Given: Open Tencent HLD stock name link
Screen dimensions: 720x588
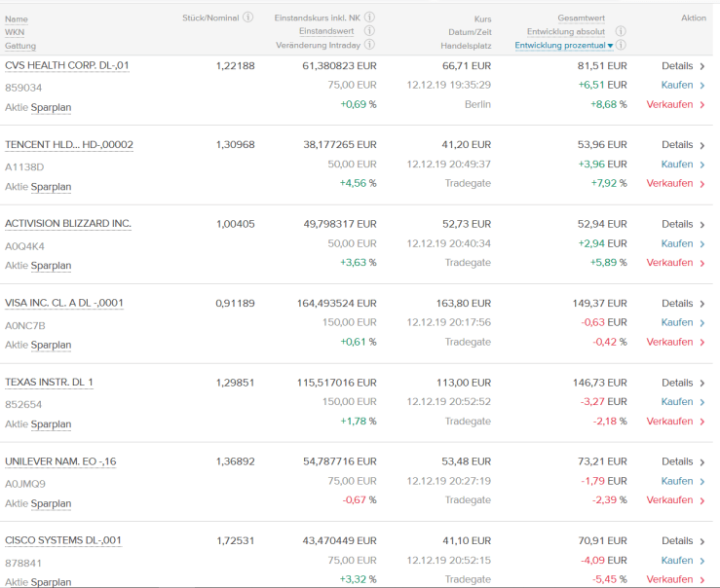Looking at the screenshot, I should point(69,145).
